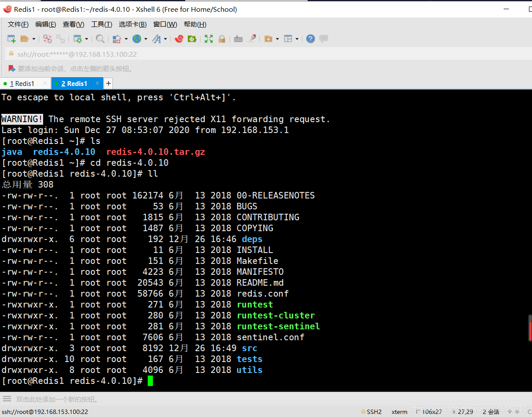
Task: Click the speech bubble feedback icon
Action: click(x=323, y=39)
